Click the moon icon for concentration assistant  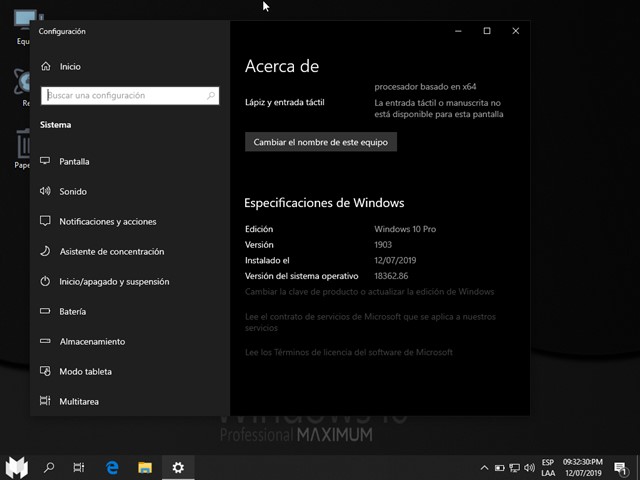45,251
